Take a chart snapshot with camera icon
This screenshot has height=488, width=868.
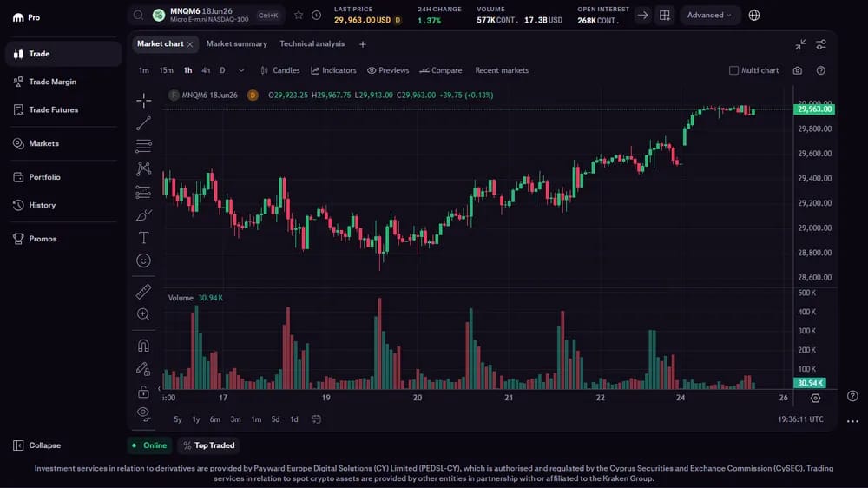(797, 70)
